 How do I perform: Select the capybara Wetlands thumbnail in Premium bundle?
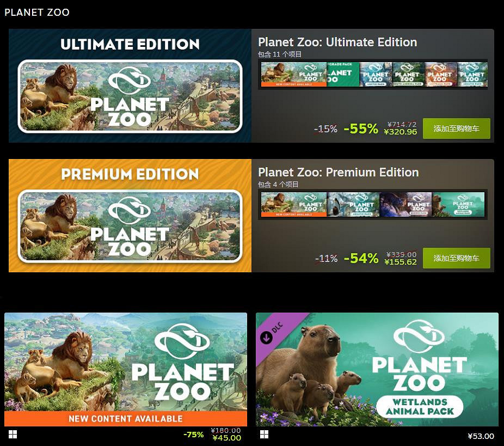point(458,204)
